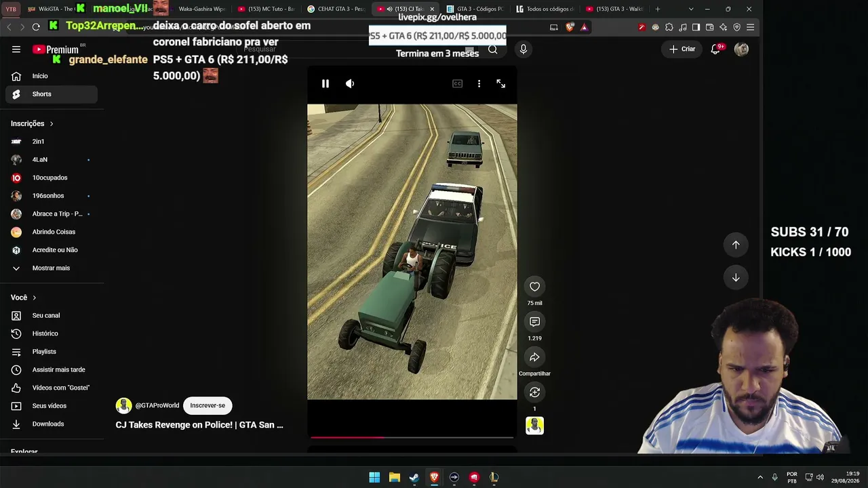This screenshot has height=488, width=868.
Task: Click Inscrever-se to subscribe to GTAProWorld
Action: point(208,406)
